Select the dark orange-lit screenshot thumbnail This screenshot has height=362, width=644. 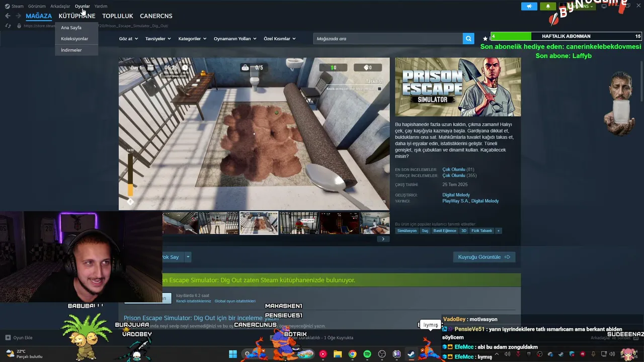click(x=339, y=223)
